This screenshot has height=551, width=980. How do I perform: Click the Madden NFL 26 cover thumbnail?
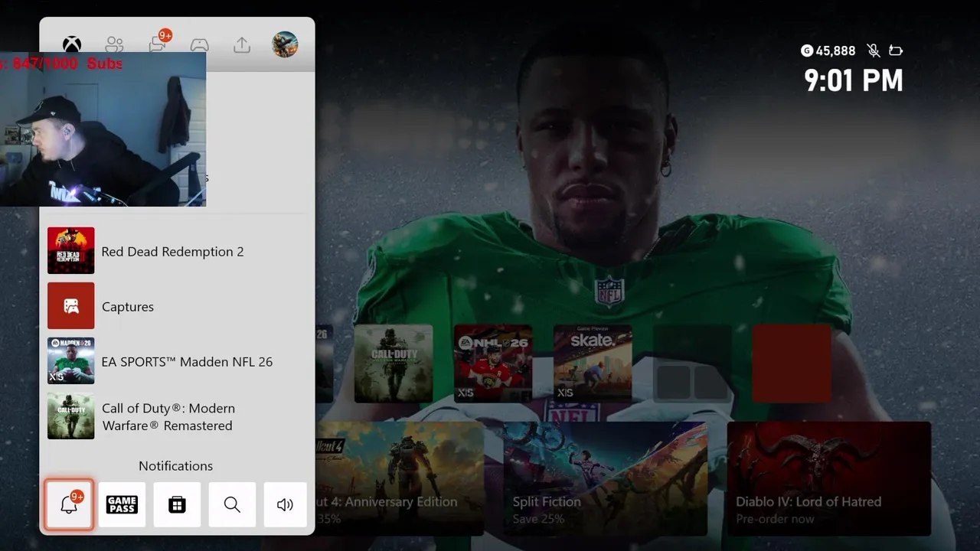click(71, 361)
